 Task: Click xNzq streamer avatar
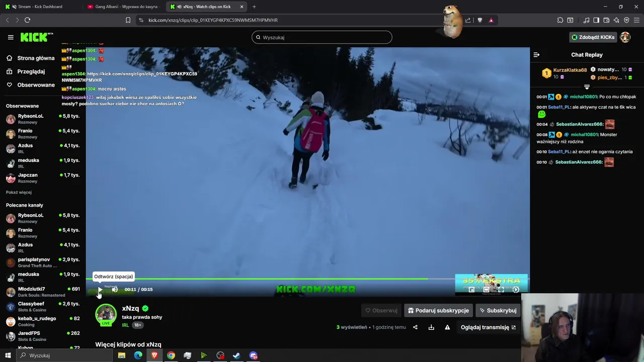(106, 315)
